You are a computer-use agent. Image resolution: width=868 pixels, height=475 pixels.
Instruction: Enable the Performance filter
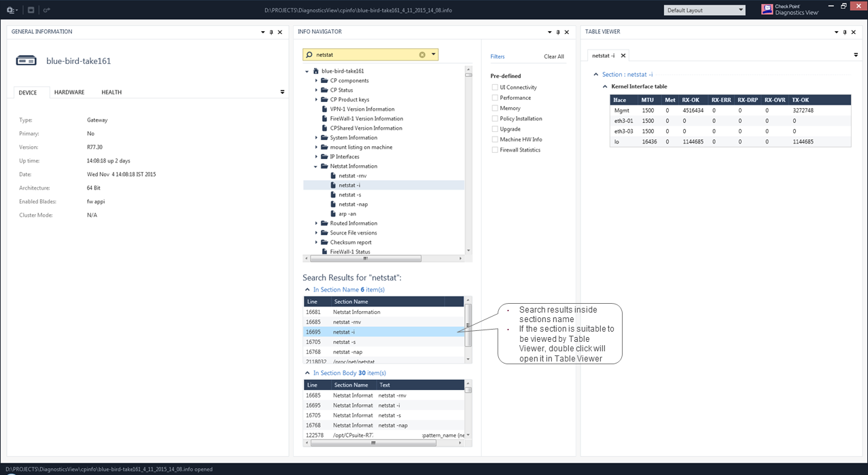[496, 98]
